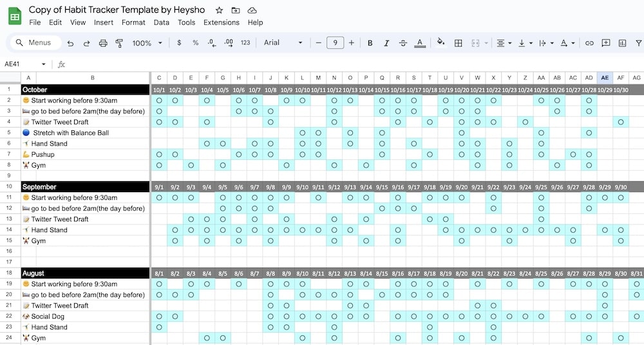Expand the Arial font dropdown

[x=283, y=43]
